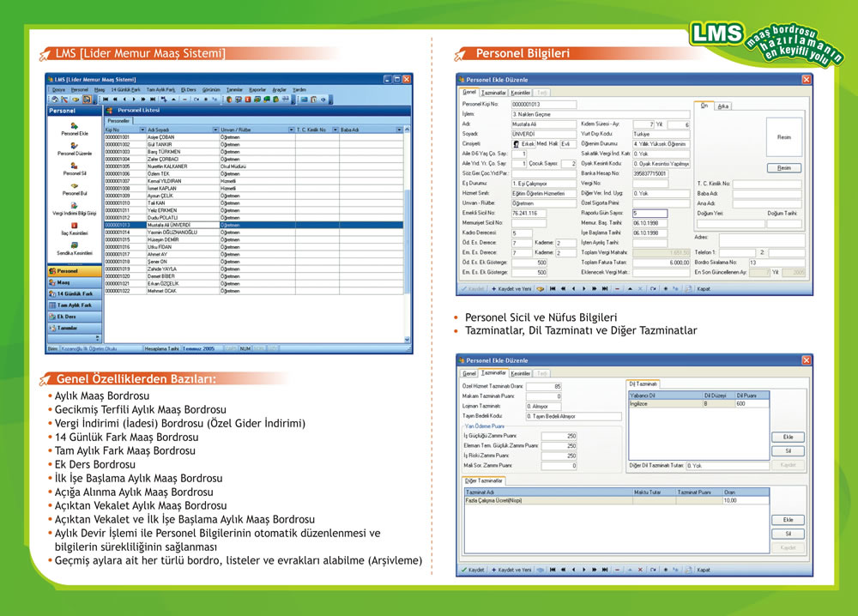Select Ek Ders in navigation bar
The height and width of the screenshot is (616, 858).
[x=75, y=317]
